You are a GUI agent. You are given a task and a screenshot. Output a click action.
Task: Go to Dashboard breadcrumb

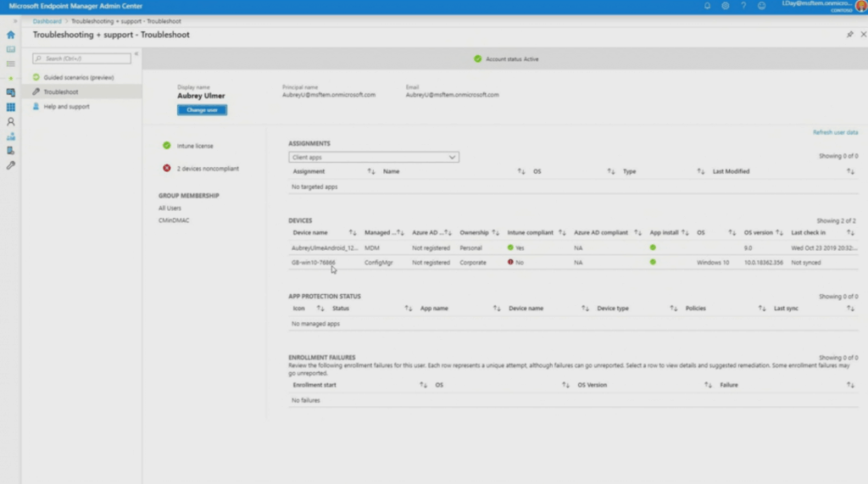click(x=47, y=21)
